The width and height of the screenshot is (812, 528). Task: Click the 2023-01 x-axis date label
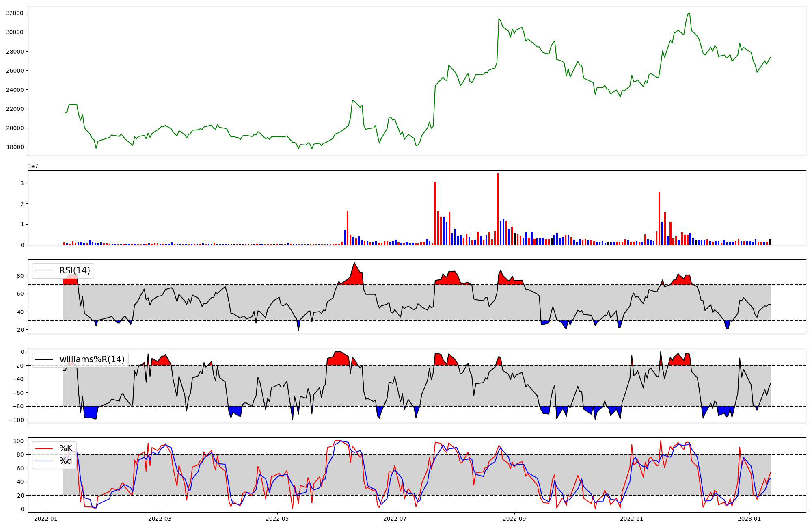coord(749,519)
